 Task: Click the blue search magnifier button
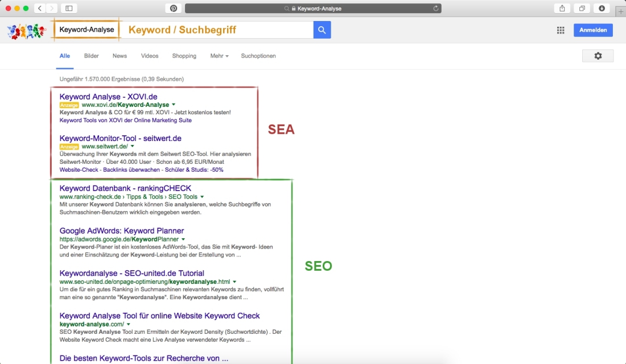point(322,30)
